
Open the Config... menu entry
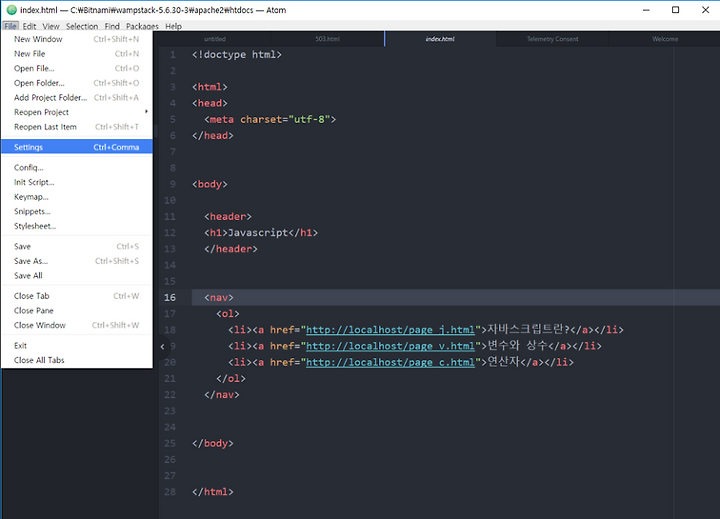77,168
